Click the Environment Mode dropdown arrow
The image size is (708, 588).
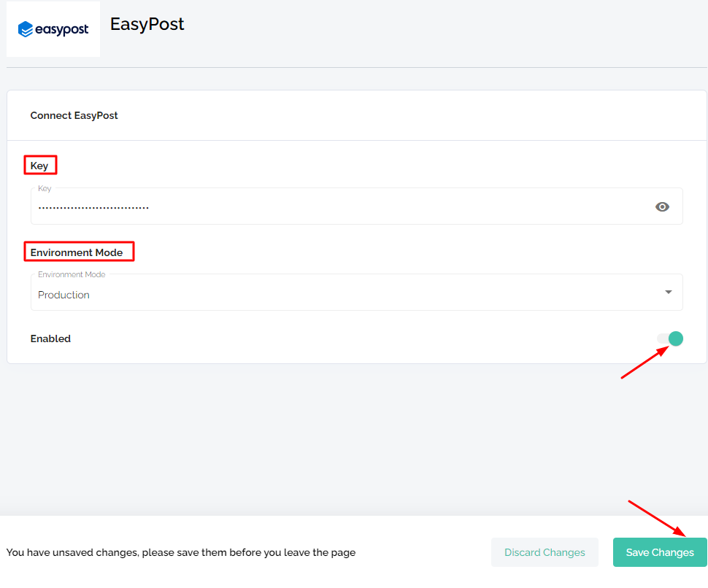[669, 292]
